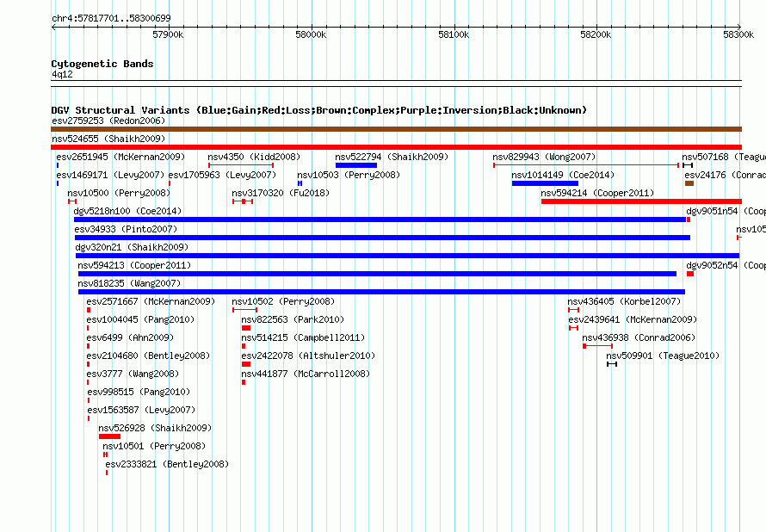766x532 pixels.
Task: Click the 58200k ruler tick label
Action: [x=596, y=34]
